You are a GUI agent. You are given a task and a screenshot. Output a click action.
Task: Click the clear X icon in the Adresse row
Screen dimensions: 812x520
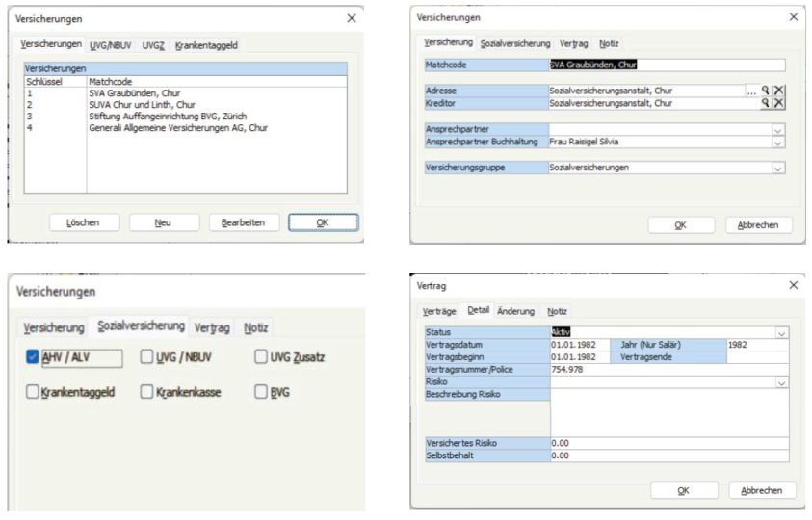pyautogui.click(x=778, y=91)
